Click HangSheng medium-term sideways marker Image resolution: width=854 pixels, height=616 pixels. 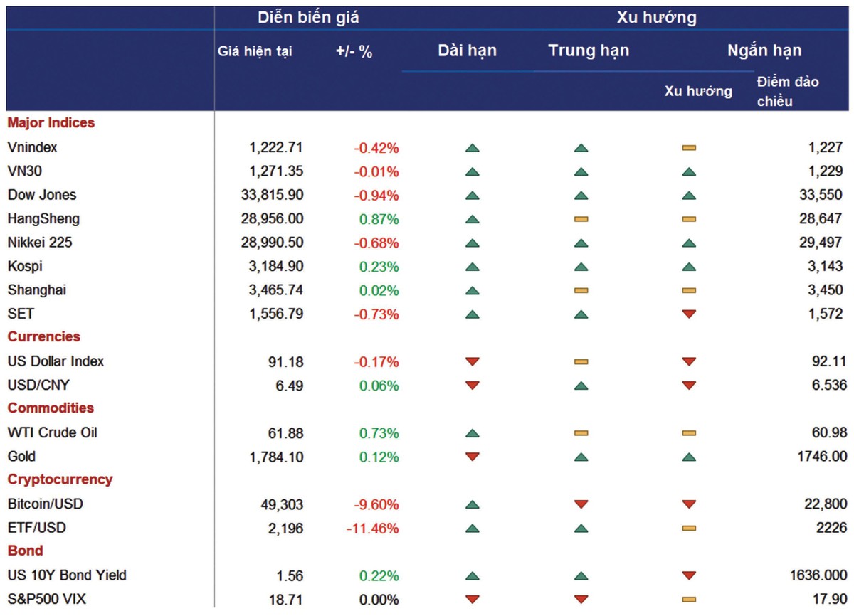click(581, 219)
